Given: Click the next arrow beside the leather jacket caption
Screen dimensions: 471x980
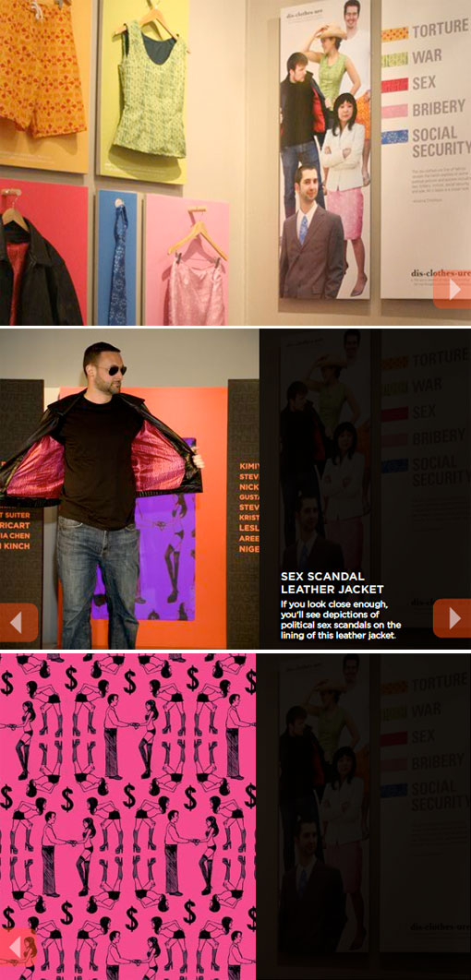Looking at the screenshot, I should click(452, 618).
